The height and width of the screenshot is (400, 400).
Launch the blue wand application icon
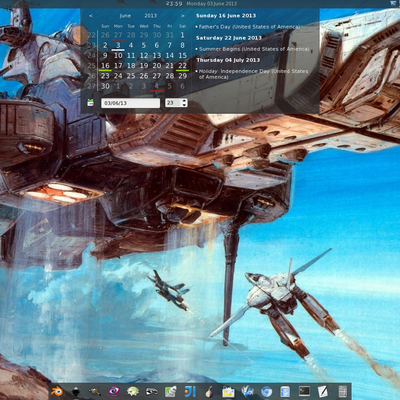[x=247, y=391]
